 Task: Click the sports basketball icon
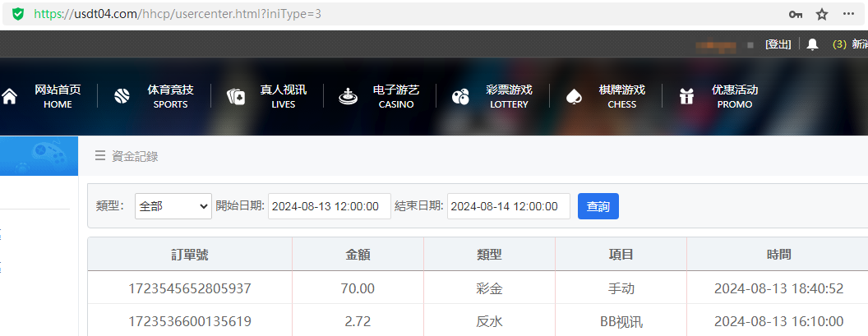(122, 97)
